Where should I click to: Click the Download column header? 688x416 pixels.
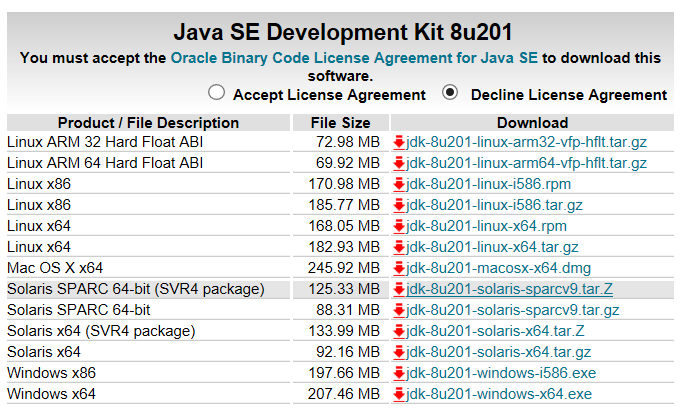click(532, 123)
